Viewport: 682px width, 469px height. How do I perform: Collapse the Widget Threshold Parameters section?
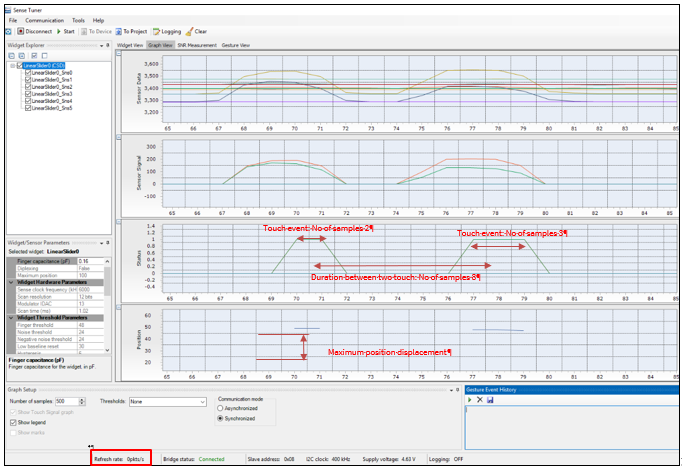coord(13,317)
